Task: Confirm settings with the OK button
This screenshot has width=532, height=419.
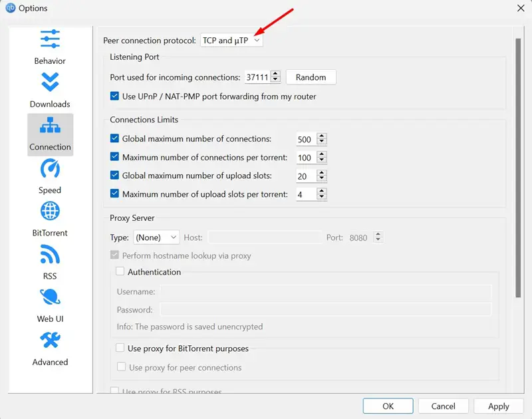Action: (388, 406)
